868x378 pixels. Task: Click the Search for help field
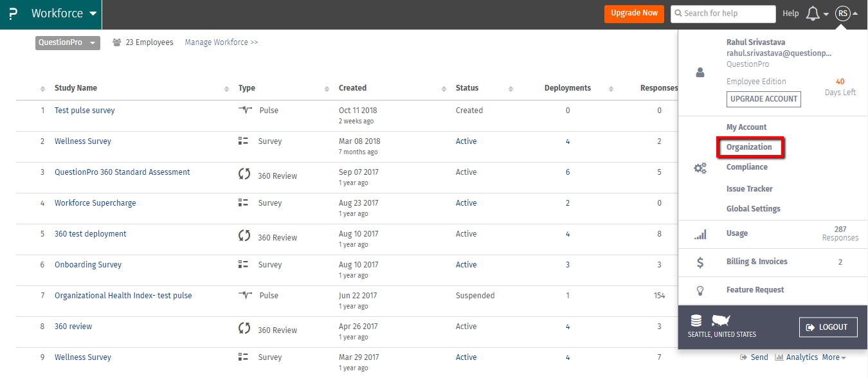pyautogui.click(x=723, y=14)
